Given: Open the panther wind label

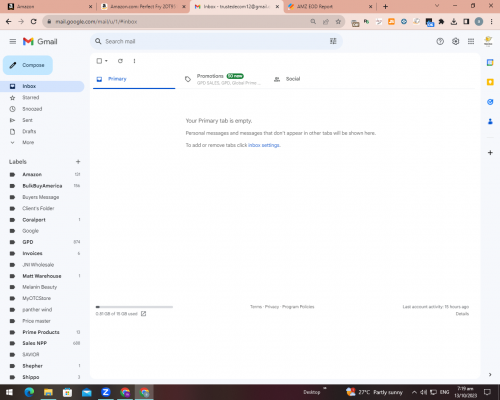Looking at the screenshot, I should coord(37,310).
